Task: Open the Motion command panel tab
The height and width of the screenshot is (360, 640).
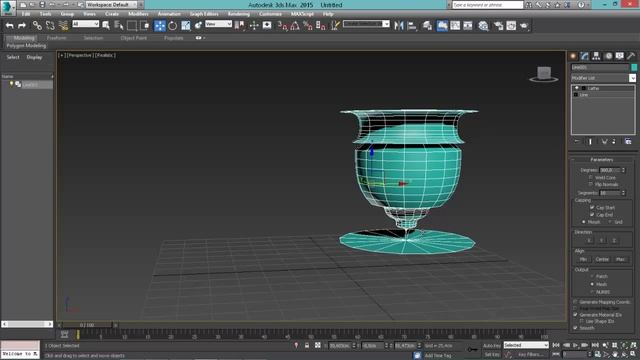Action: coord(608,56)
